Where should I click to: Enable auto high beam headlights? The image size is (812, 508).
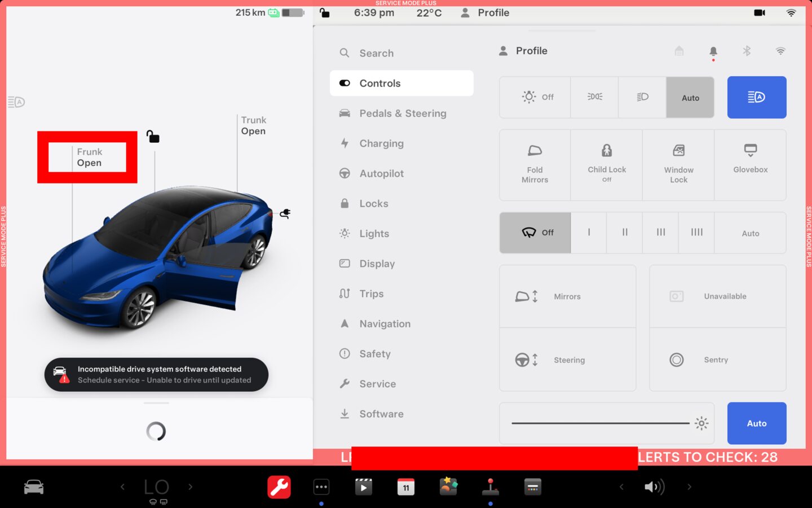click(756, 97)
